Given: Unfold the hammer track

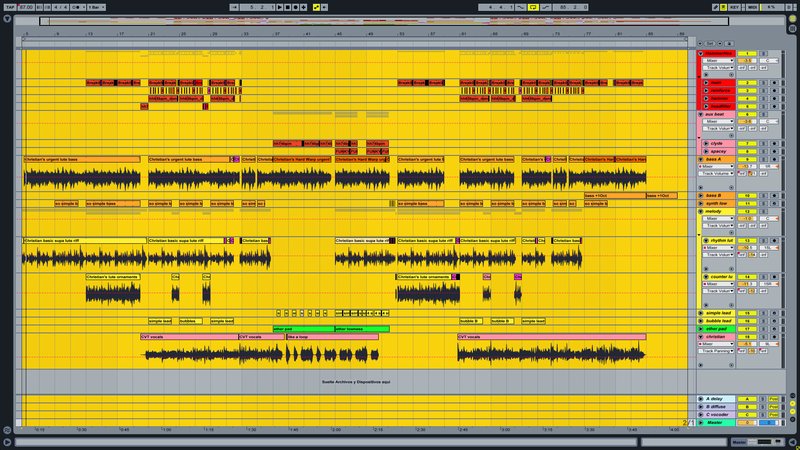Looking at the screenshot, I should coord(706,98).
